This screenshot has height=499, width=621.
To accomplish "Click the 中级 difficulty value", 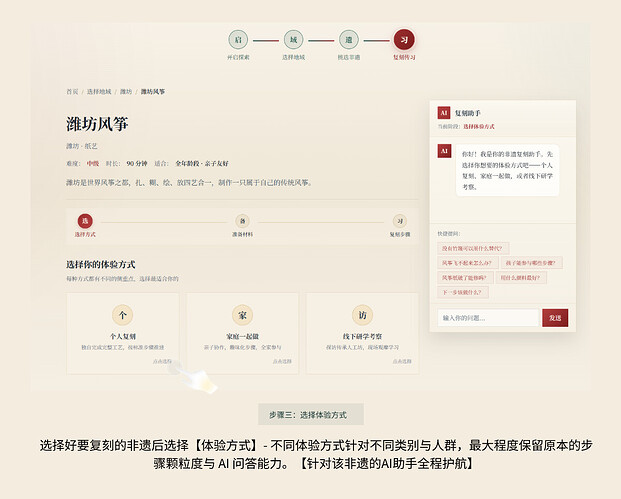I will point(93,163).
